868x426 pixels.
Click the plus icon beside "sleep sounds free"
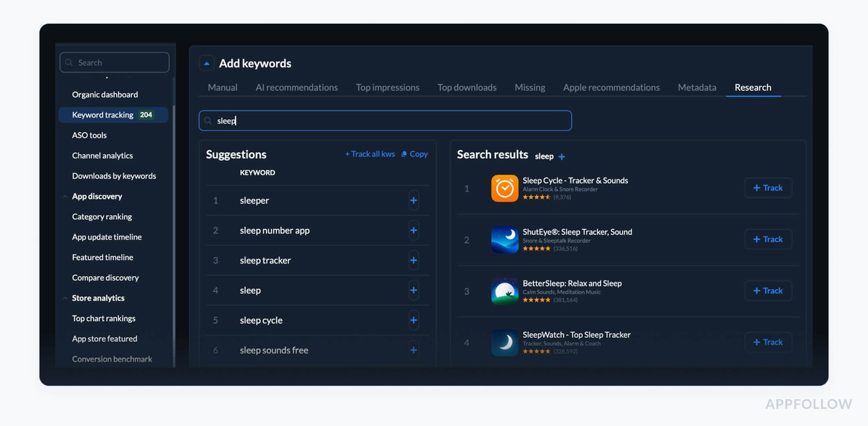pyautogui.click(x=414, y=350)
